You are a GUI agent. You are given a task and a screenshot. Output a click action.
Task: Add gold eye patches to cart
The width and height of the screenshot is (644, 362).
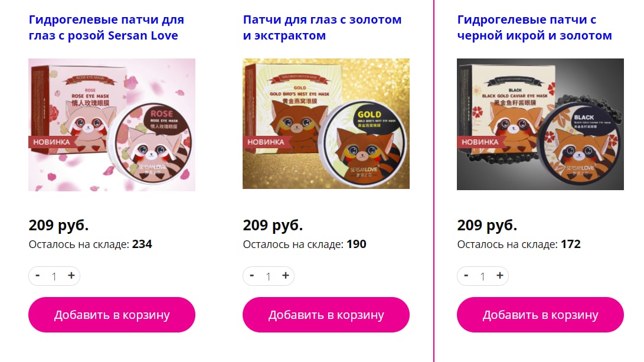click(326, 315)
